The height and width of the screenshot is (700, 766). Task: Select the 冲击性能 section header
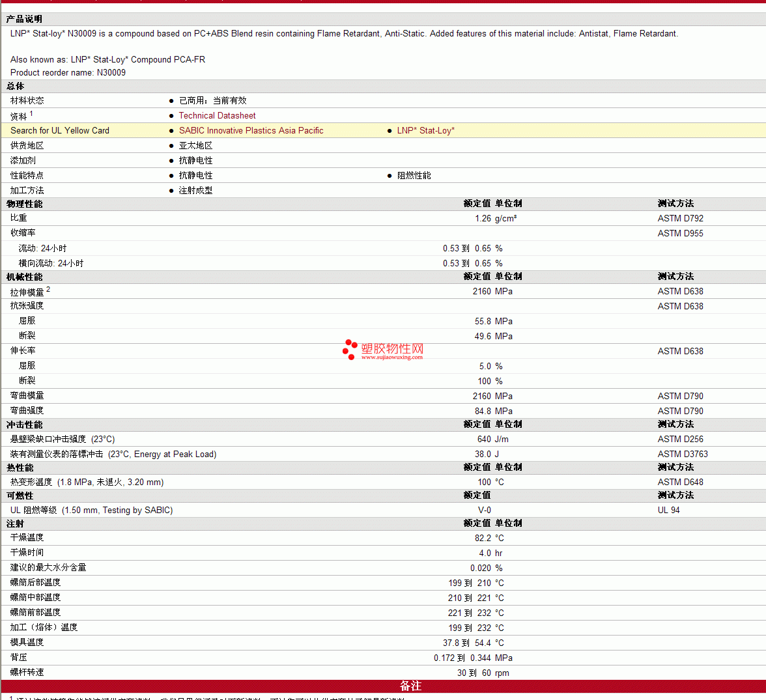pos(25,425)
